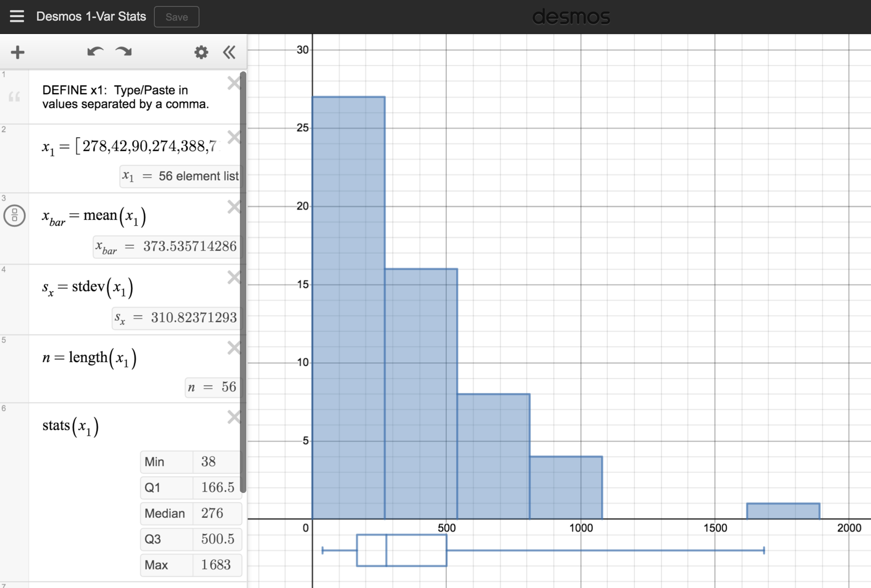The image size is (871, 588).
Task: Click the Desmos 1-Var Stats title
Action: point(91,17)
